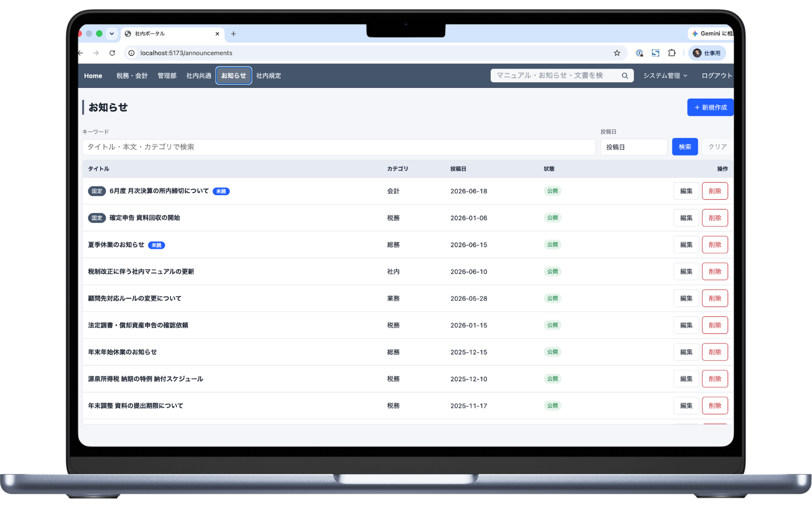Edit the 確定申告 資料回収の開始 row
This screenshot has width=812, height=508.
(x=687, y=218)
